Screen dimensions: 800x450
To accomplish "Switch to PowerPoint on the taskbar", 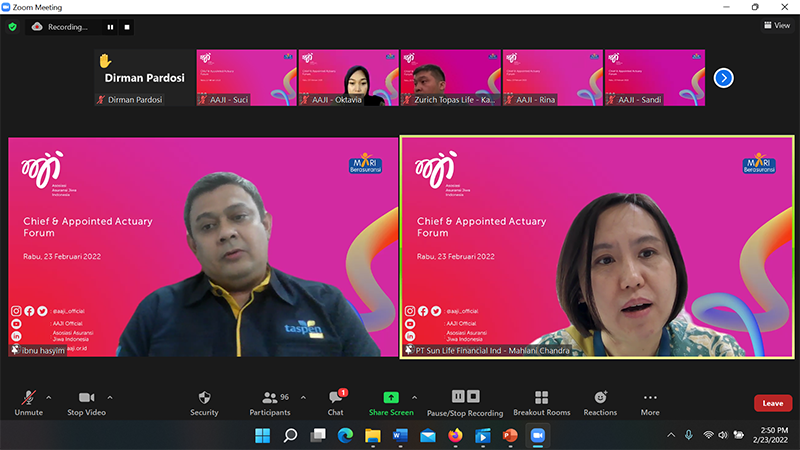I will (510, 436).
